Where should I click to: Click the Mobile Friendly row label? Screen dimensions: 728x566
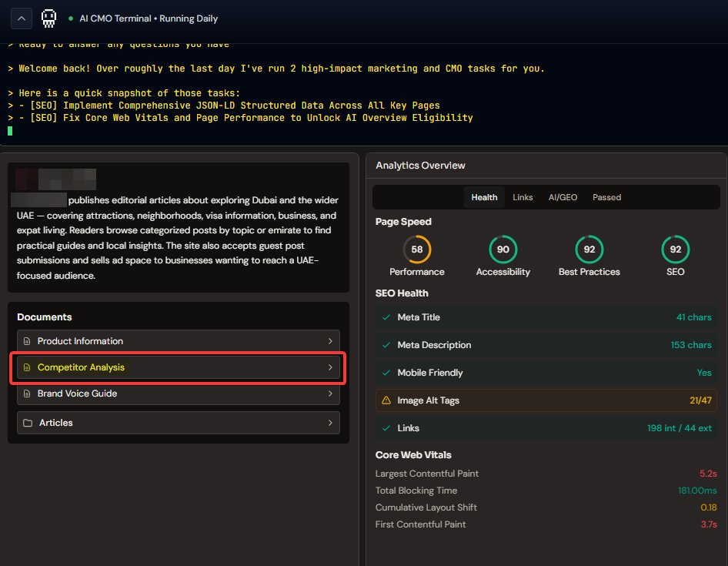click(x=430, y=373)
